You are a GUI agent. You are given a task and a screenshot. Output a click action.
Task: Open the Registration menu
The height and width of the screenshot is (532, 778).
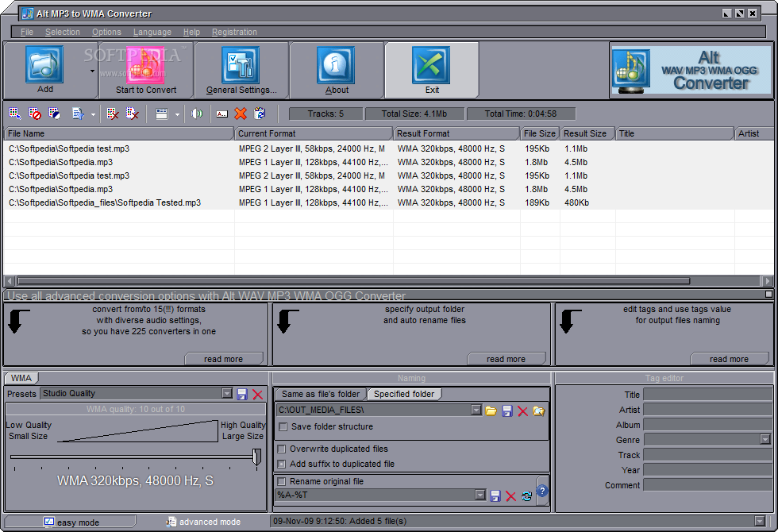point(234,32)
